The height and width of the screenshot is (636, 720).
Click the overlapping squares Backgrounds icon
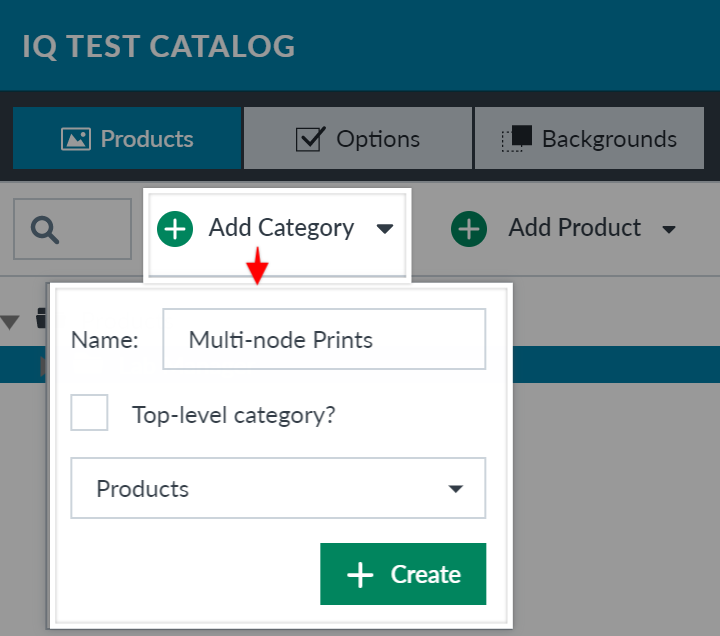click(x=517, y=138)
